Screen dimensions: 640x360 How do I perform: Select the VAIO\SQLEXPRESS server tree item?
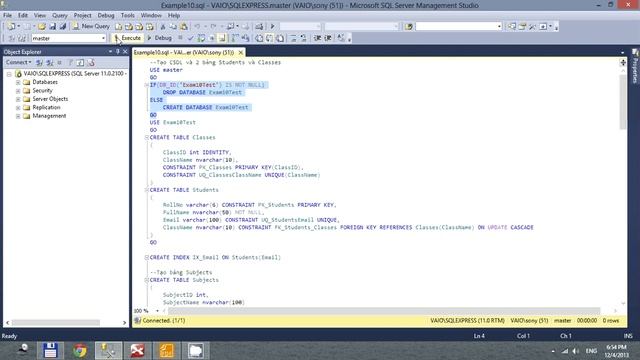[70, 73]
